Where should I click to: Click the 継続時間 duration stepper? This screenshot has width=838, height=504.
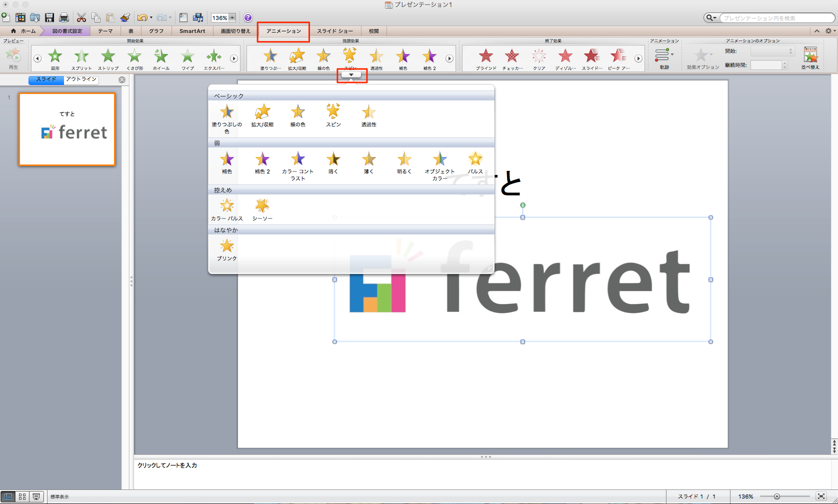(x=784, y=65)
